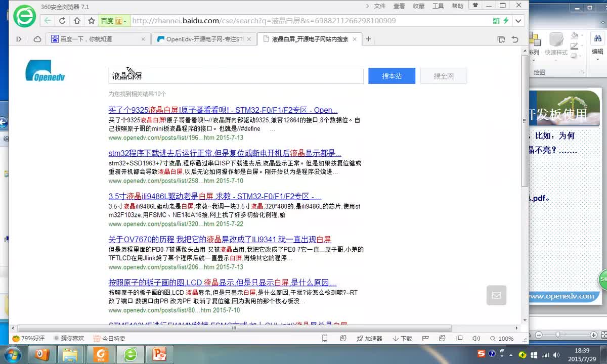Click the 猜你喜欢 status bar link
Image resolution: width=607 pixels, height=364 pixels.
68,338
